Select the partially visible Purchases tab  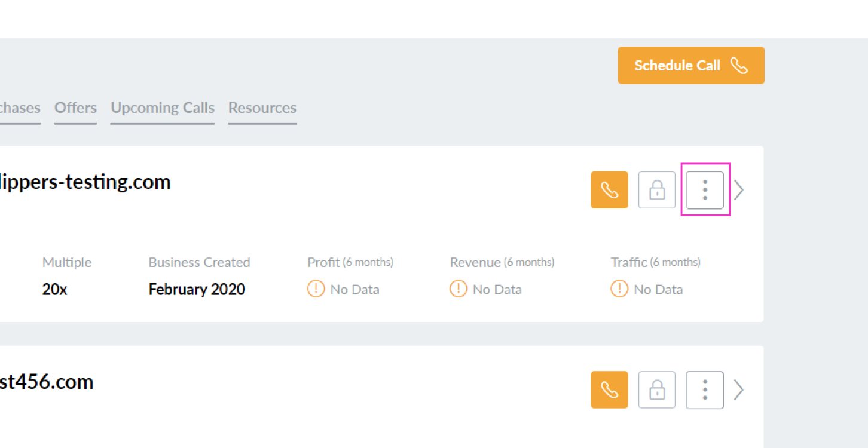pyautogui.click(x=19, y=108)
